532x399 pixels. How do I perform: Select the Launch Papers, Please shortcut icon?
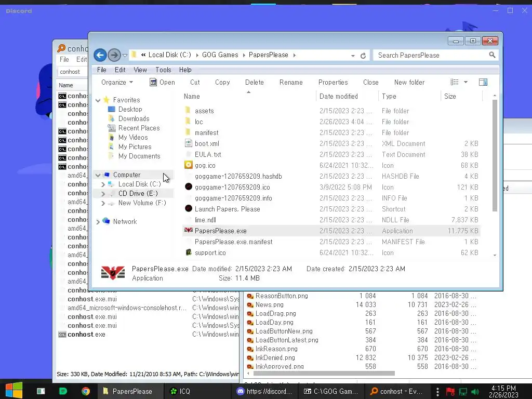188,208
